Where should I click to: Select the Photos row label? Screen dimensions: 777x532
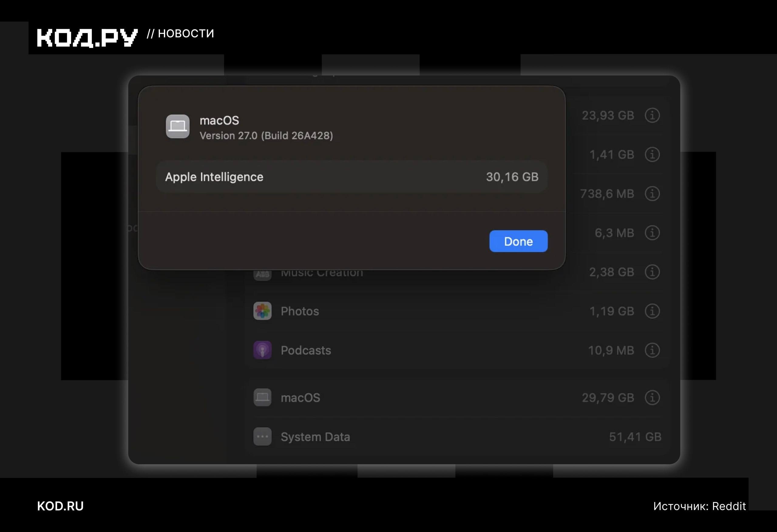pos(300,311)
